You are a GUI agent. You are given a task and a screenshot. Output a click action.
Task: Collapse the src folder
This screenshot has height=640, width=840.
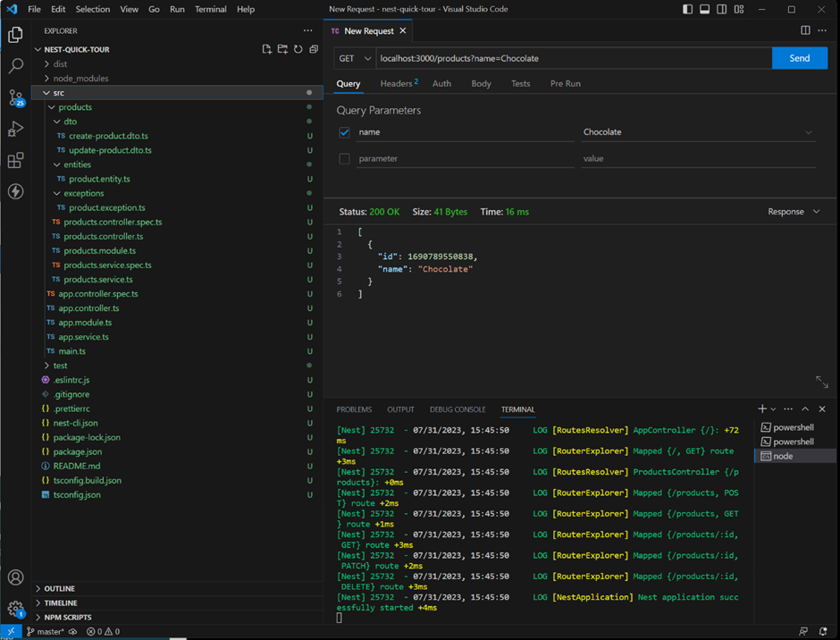tap(46, 93)
